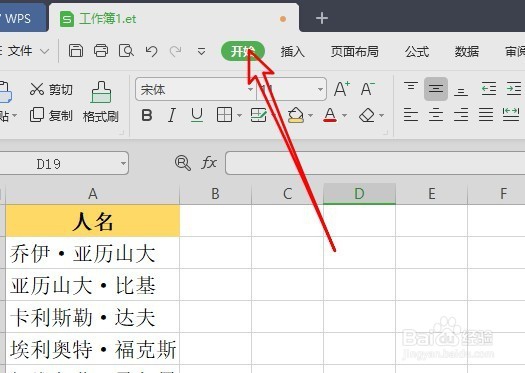Select column E header
The image size is (525, 373).
click(432, 194)
